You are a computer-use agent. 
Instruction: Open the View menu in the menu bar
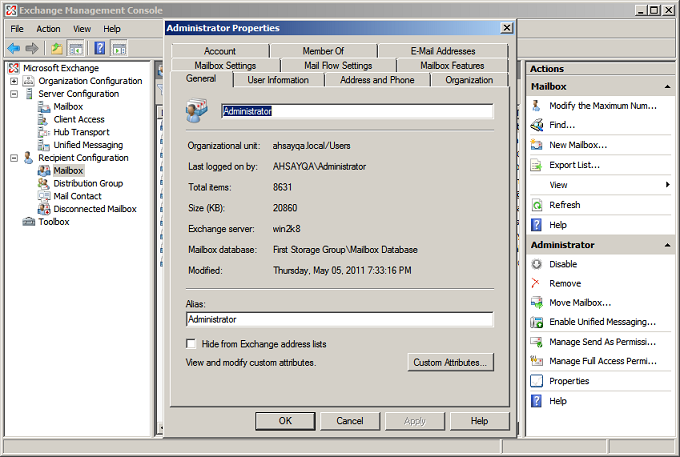pyautogui.click(x=82, y=29)
